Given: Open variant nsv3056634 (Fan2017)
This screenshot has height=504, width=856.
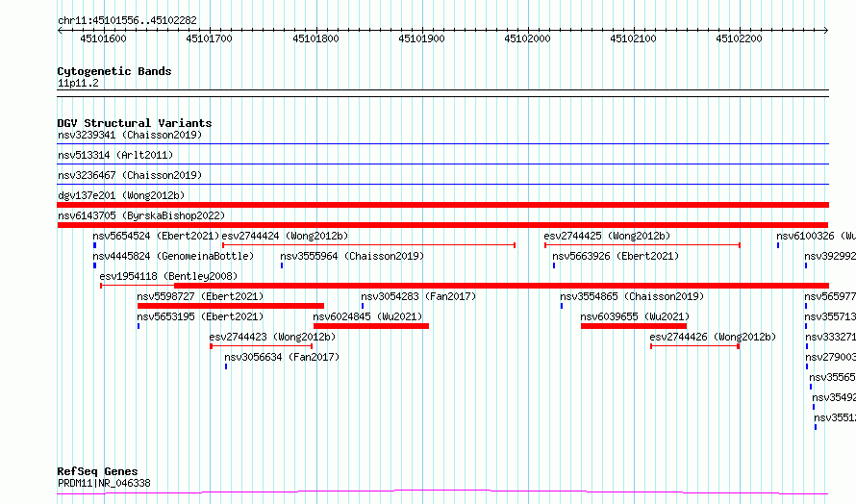Looking at the screenshot, I should tap(282, 357).
